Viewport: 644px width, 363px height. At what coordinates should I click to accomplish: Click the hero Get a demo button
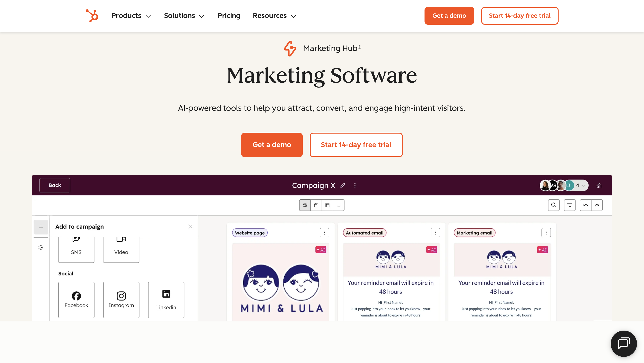coord(272,145)
